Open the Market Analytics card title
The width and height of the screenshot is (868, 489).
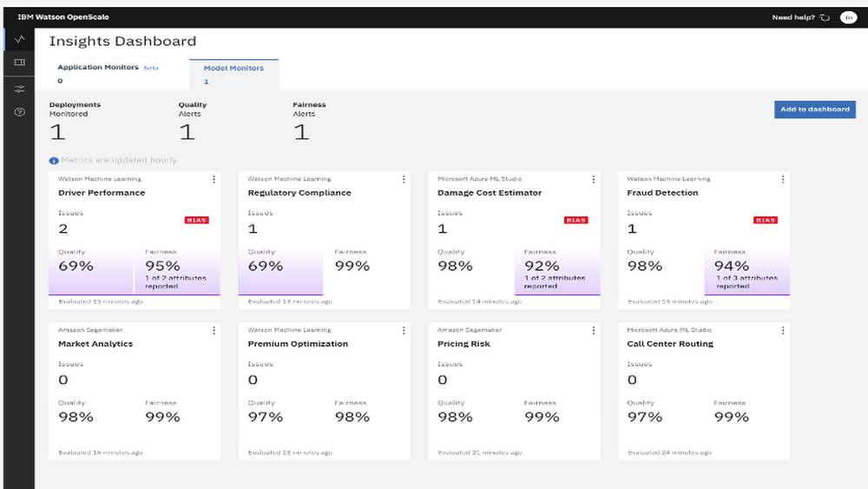95,344
